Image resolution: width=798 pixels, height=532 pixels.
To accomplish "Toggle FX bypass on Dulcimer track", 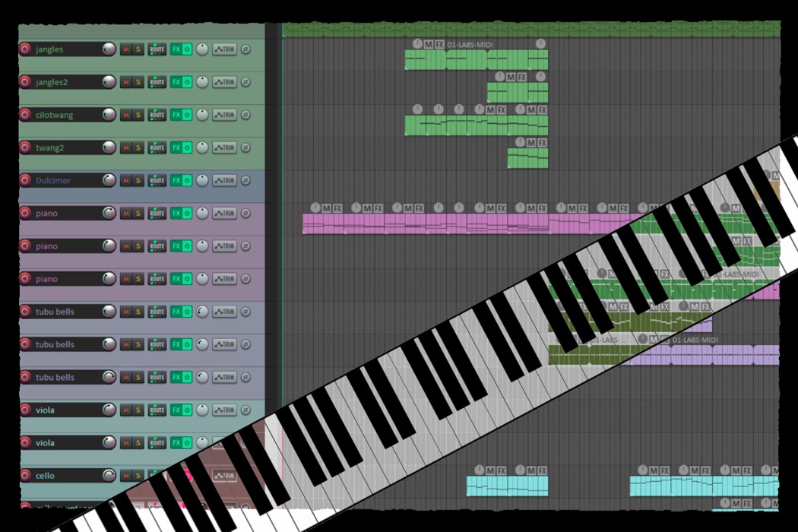I will 187,181.
